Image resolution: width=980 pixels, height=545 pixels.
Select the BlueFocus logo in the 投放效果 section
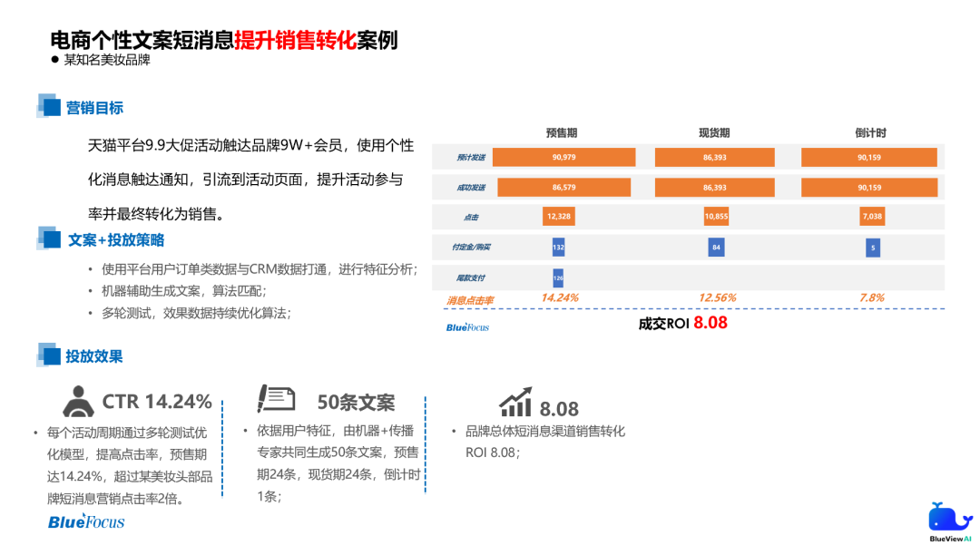(87, 522)
